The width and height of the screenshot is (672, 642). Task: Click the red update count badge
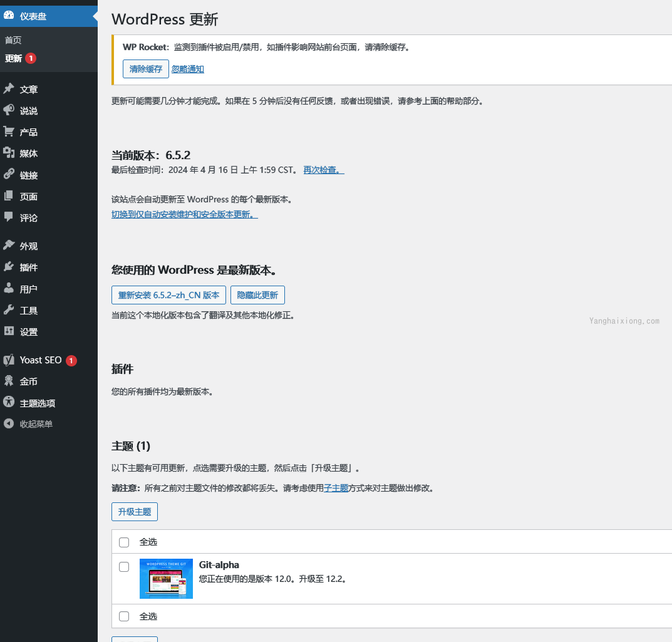[31, 58]
